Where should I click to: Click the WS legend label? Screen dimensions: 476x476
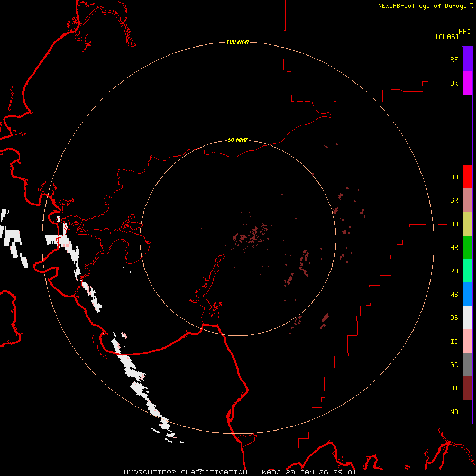pos(454,294)
